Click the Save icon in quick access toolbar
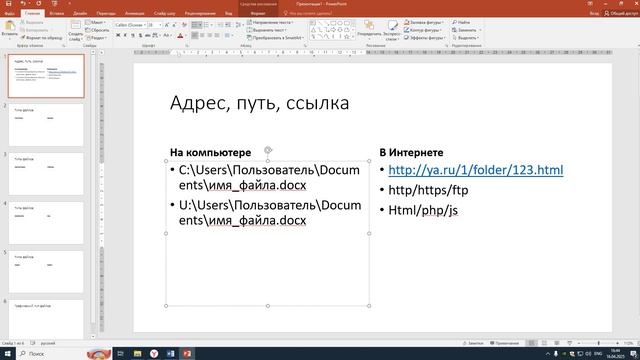 point(9,4)
